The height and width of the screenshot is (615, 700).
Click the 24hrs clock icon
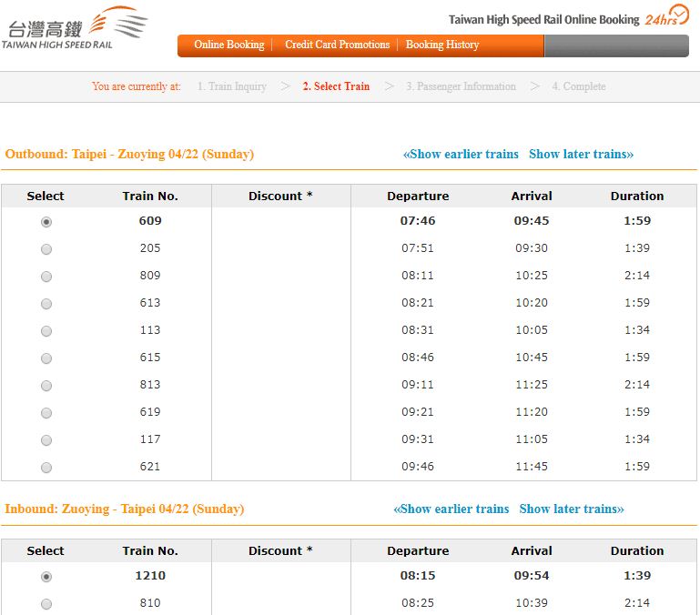click(666, 16)
